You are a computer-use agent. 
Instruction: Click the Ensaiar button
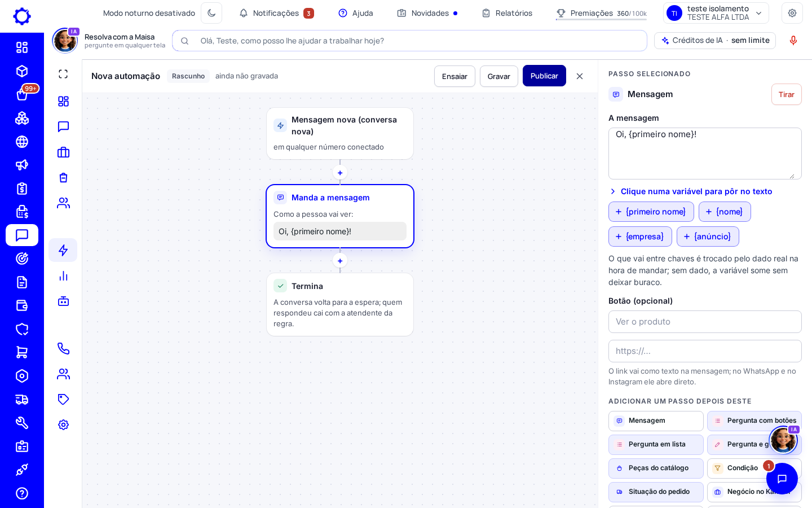[x=454, y=76]
